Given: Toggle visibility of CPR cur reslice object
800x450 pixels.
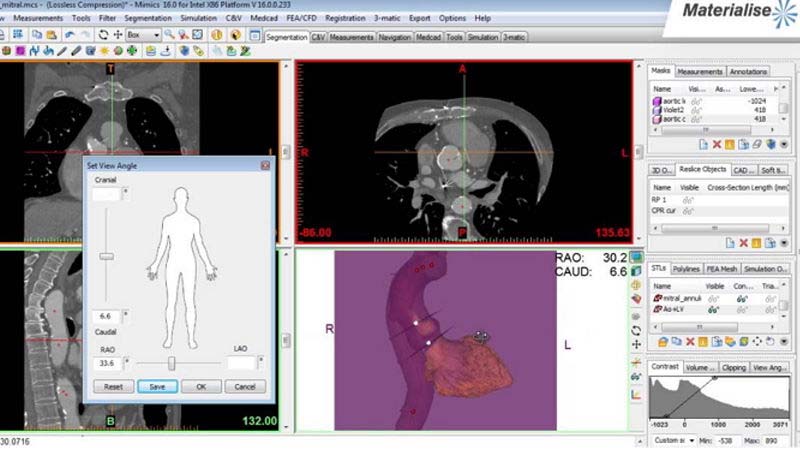Looking at the screenshot, I should [x=688, y=211].
